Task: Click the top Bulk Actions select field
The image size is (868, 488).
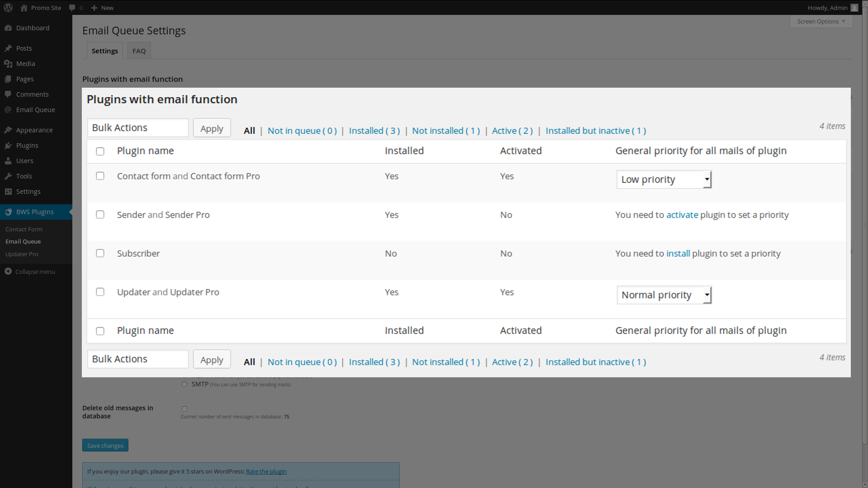Action: click(138, 128)
